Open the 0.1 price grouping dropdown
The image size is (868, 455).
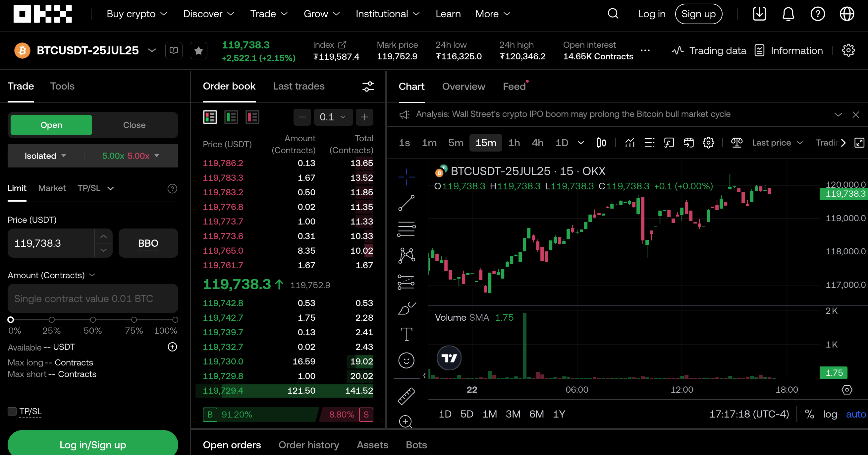[333, 117]
